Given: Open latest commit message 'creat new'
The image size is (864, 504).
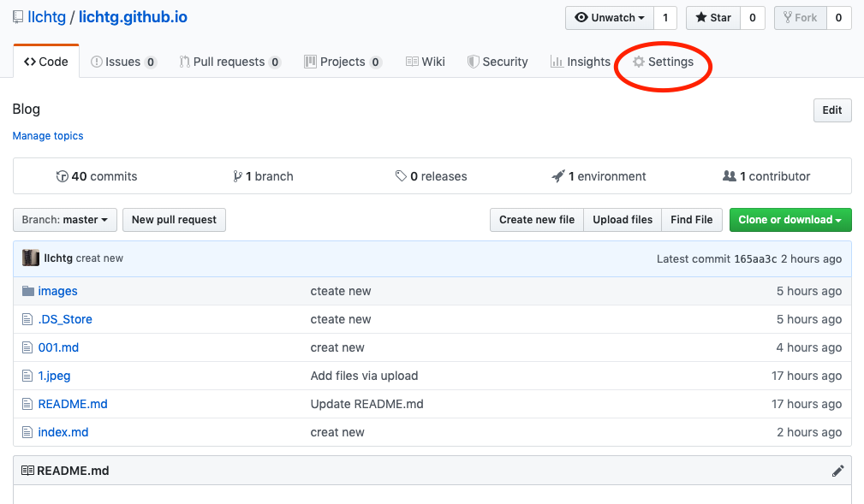Looking at the screenshot, I should 99,258.
